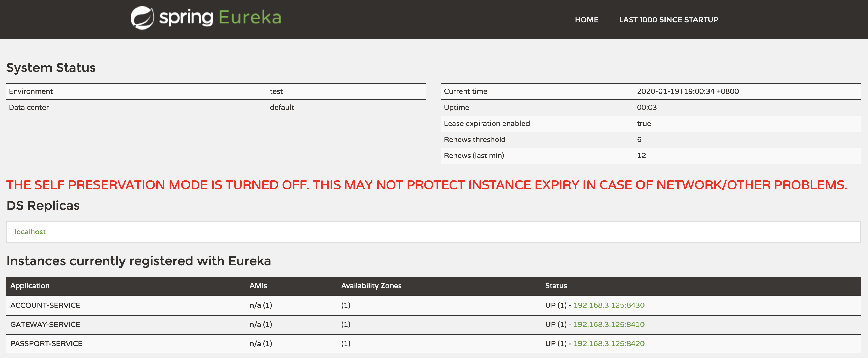Open LAST 1000 SINCE STARTUP page
Viewport: 868px width, 358px height.
pyautogui.click(x=668, y=19)
